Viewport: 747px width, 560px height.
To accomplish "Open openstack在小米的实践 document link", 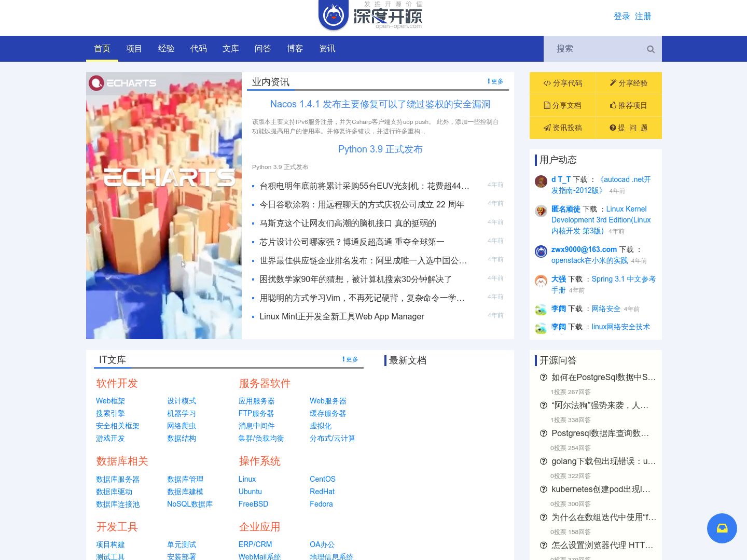I will (589, 261).
